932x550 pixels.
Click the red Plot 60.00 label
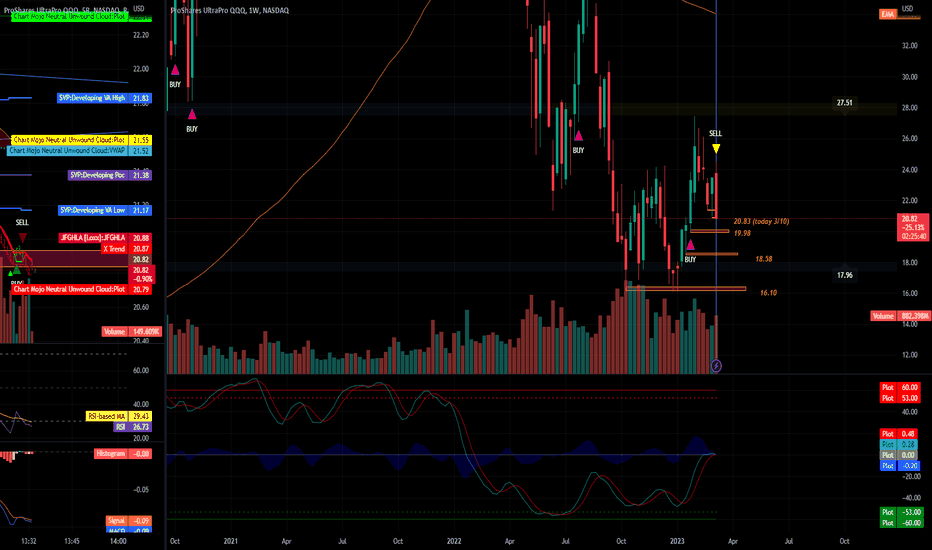(900, 387)
